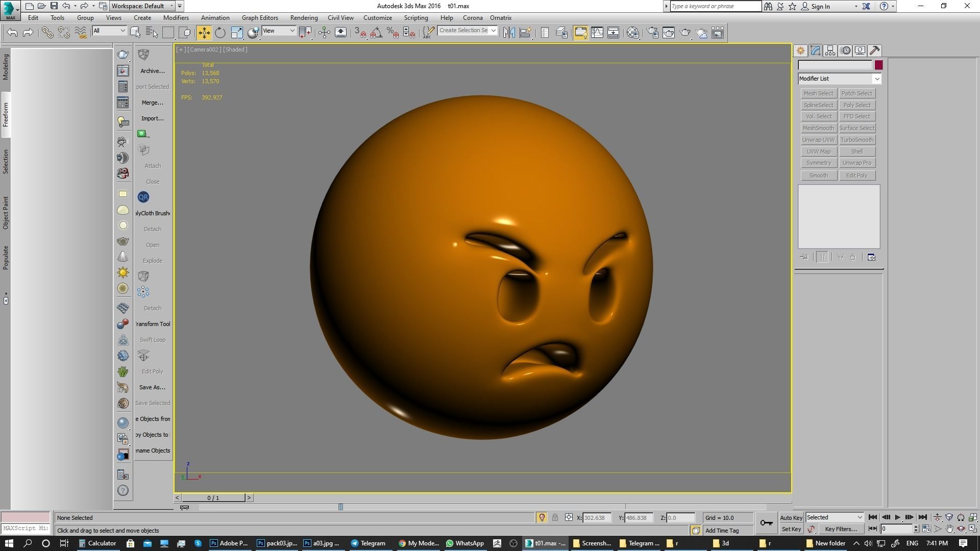
Task: Click the play animation button
Action: tap(897, 517)
